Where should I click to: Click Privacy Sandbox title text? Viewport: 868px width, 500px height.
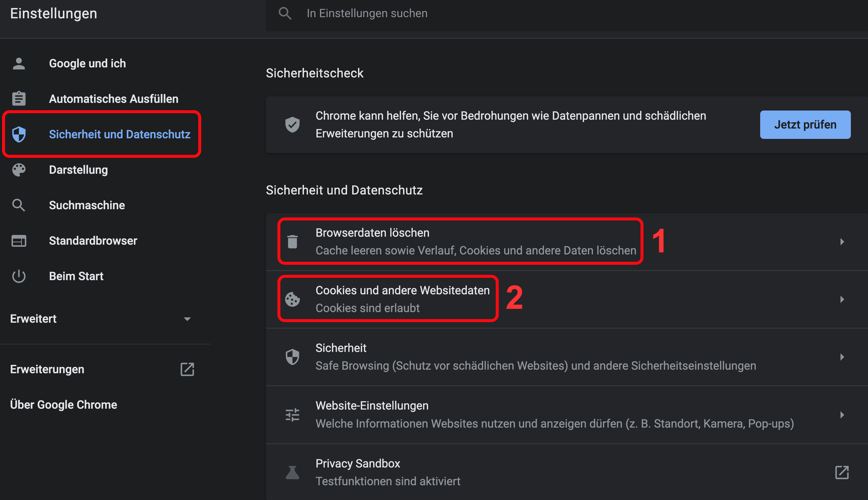[x=358, y=464]
